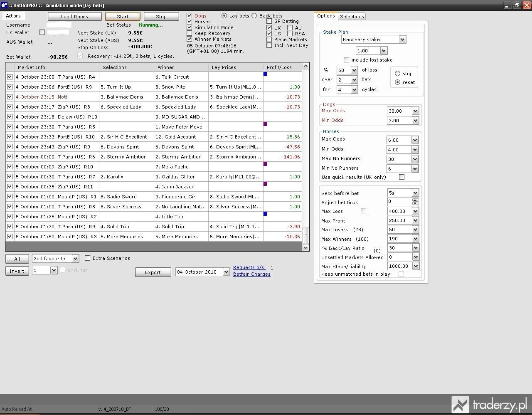Open the % of loss dropdown

pyautogui.click(x=354, y=70)
